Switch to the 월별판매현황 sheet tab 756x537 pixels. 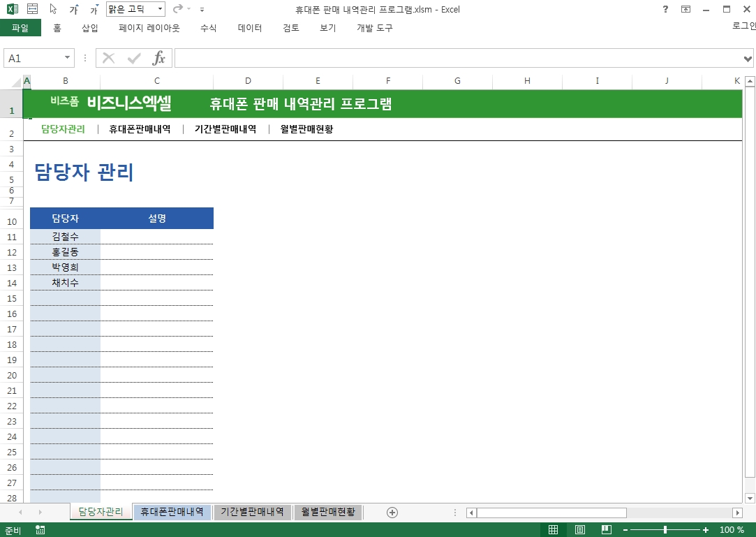[x=328, y=511]
